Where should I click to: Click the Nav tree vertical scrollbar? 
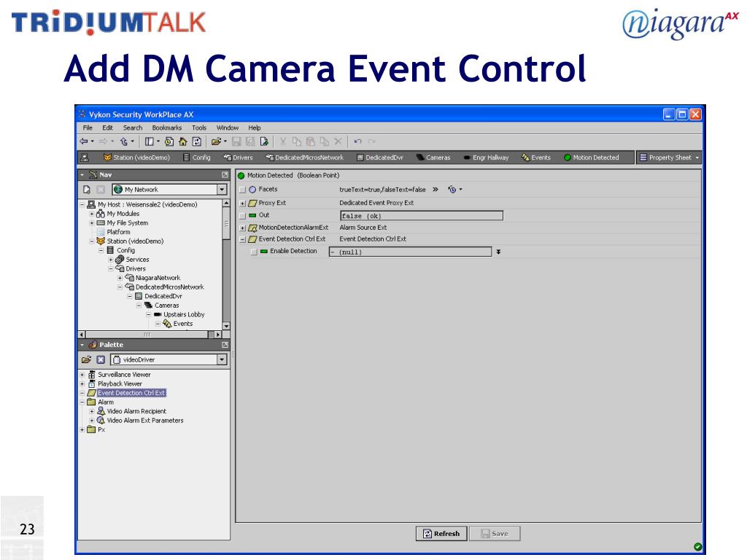[226, 265]
